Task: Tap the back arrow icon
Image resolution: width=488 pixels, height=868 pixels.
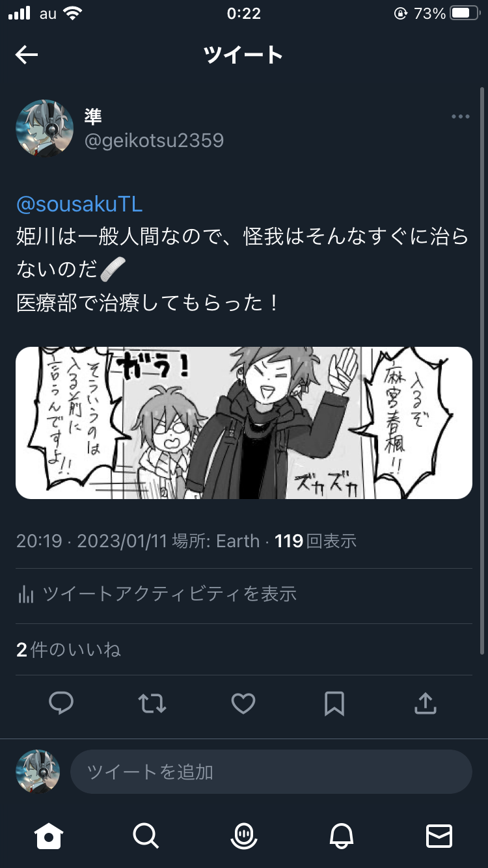Action: tap(27, 55)
